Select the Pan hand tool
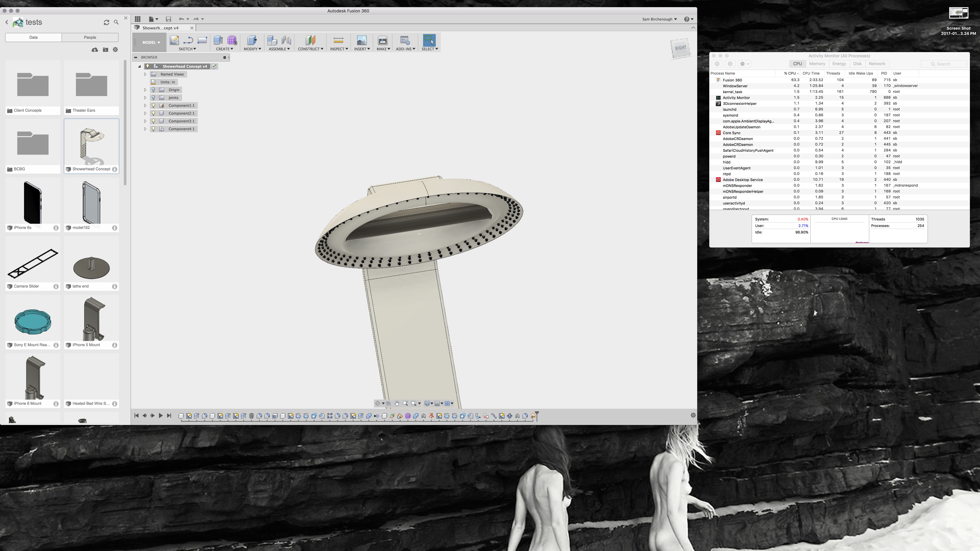 tap(397, 403)
